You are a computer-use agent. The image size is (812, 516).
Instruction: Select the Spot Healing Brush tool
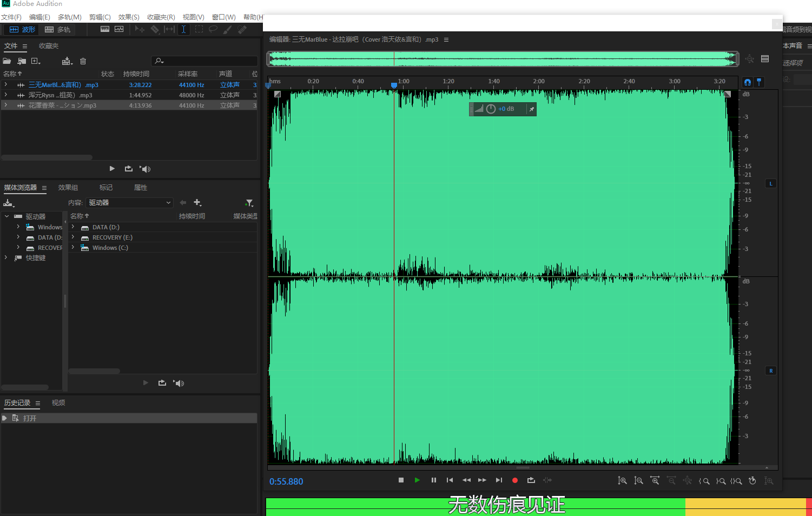[242, 29]
